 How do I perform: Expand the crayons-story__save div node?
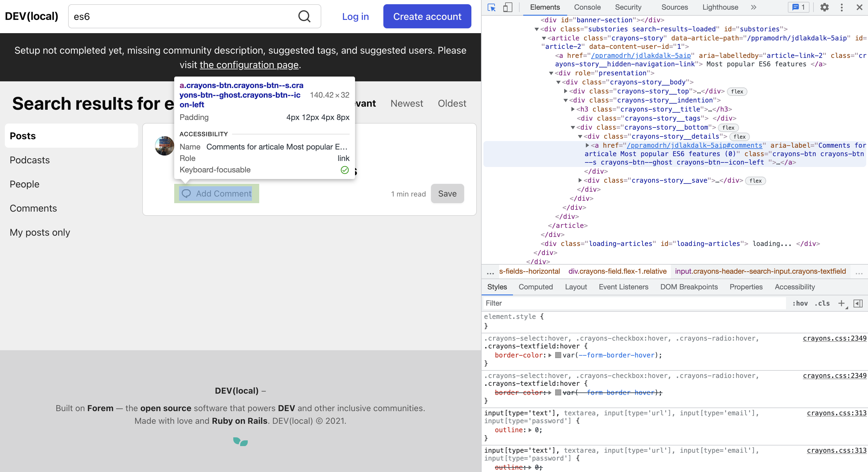[x=580, y=180]
